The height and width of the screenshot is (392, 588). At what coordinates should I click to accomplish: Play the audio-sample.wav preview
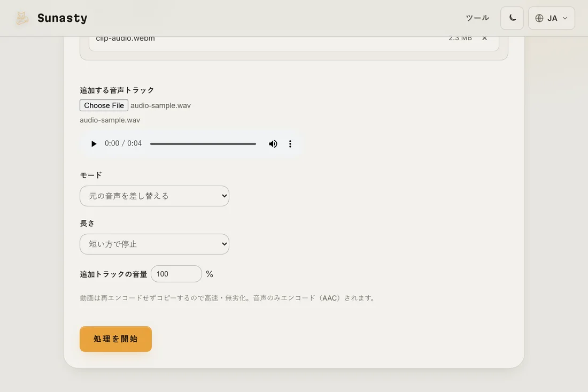[94, 144]
